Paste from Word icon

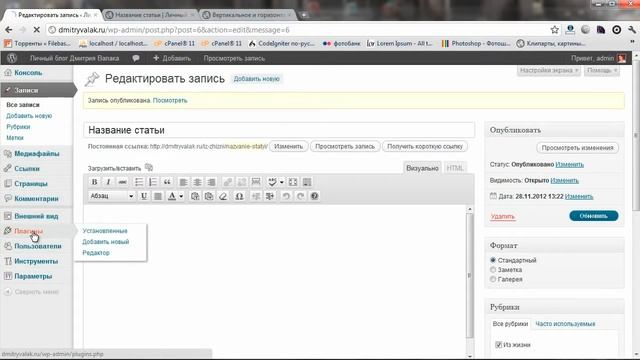209,196
